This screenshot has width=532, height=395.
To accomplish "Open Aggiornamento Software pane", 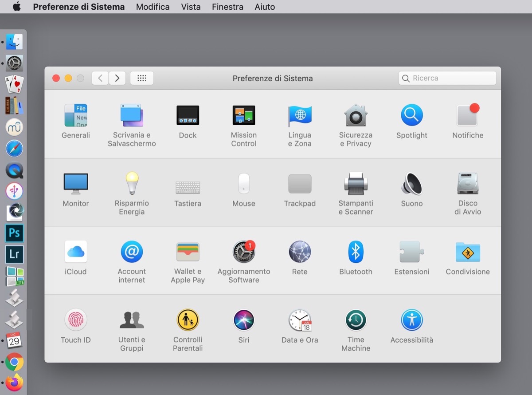I will click(x=243, y=252).
